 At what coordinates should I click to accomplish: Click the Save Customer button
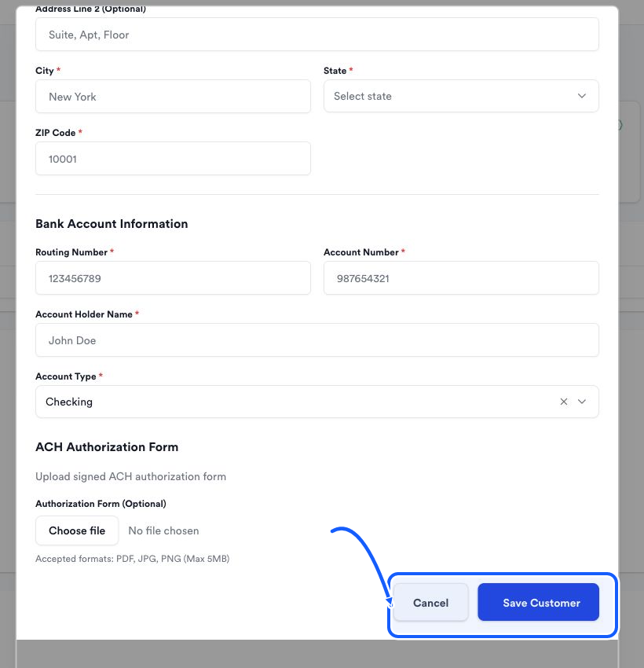(x=538, y=602)
